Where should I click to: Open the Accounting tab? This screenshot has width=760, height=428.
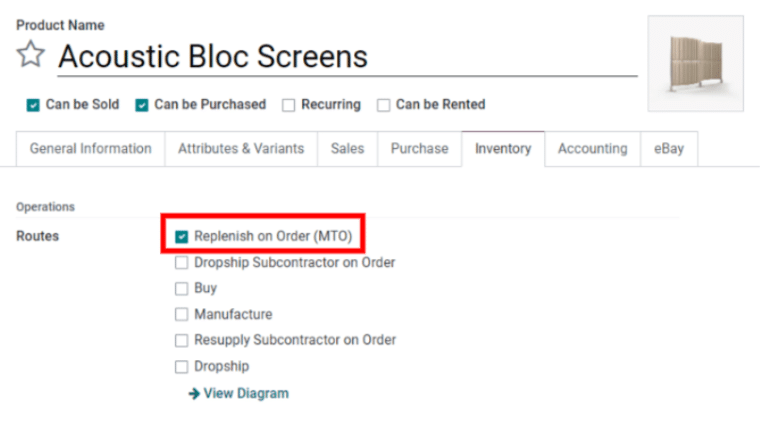tap(592, 149)
